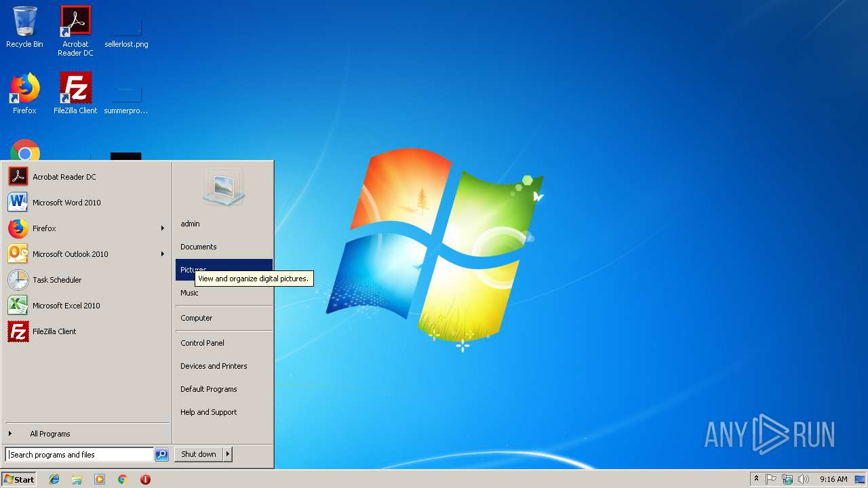Open admin personal folder
Viewport: 868px width, 488px height.
pyautogui.click(x=224, y=224)
